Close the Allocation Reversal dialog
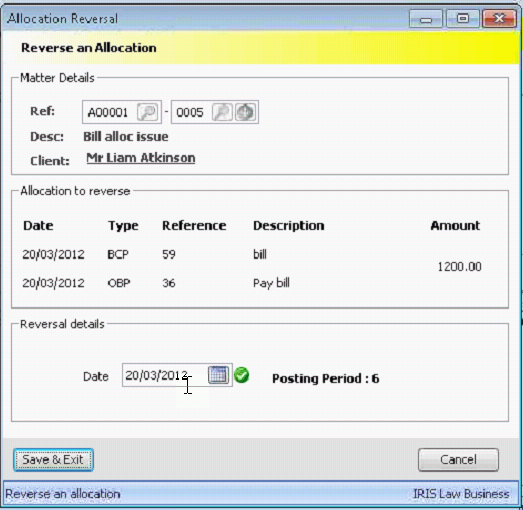This screenshot has width=523, height=510. (499, 19)
